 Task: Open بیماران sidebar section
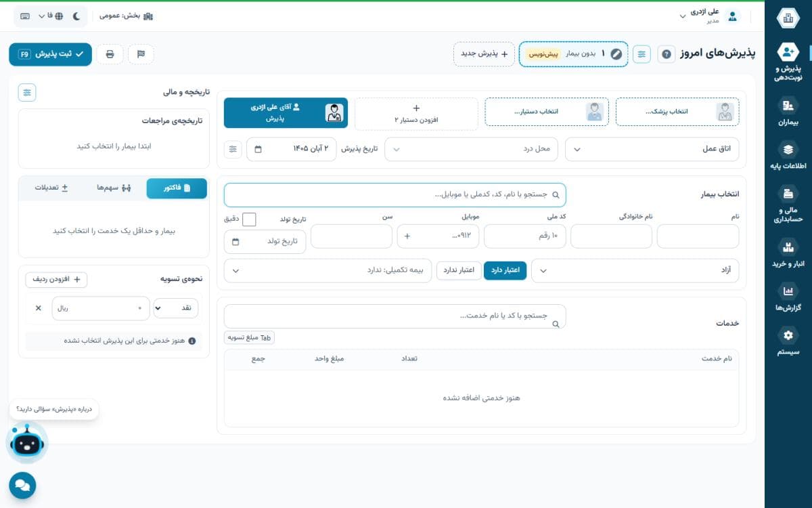(788, 112)
